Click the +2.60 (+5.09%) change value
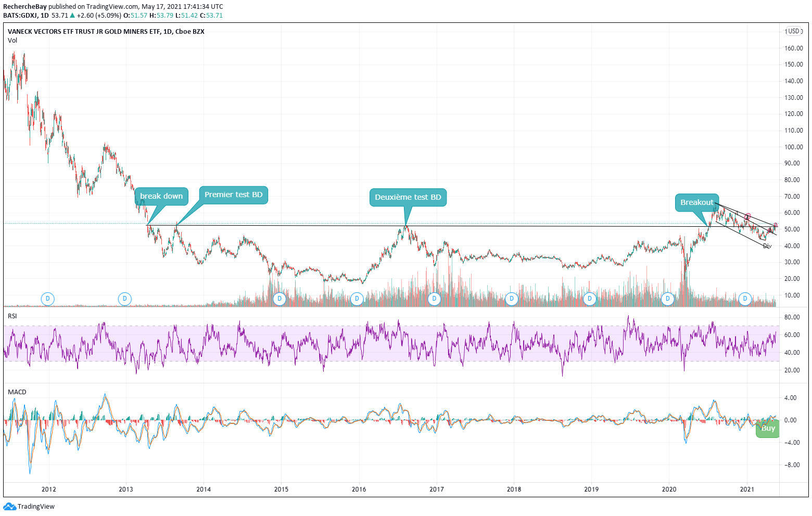 pyautogui.click(x=99, y=16)
